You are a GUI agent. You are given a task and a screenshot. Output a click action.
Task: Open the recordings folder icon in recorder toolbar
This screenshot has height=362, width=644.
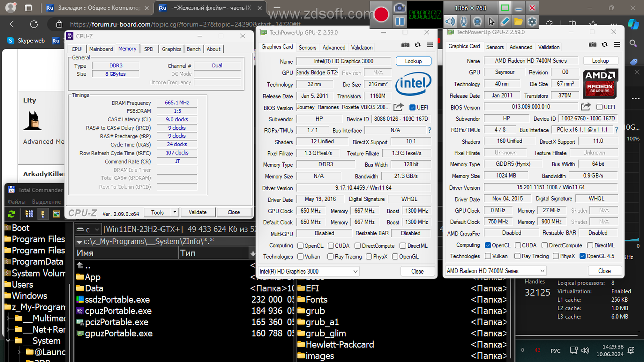coord(518,21)
